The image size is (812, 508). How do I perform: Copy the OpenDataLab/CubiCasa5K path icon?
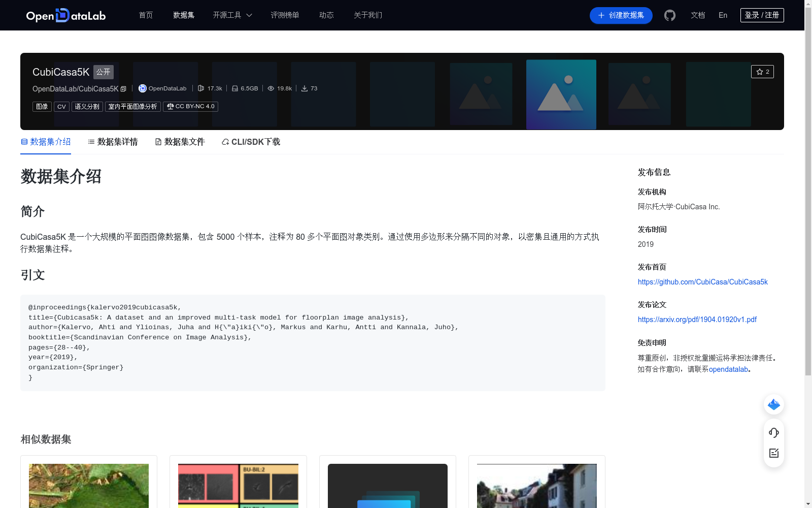[123, 89]
